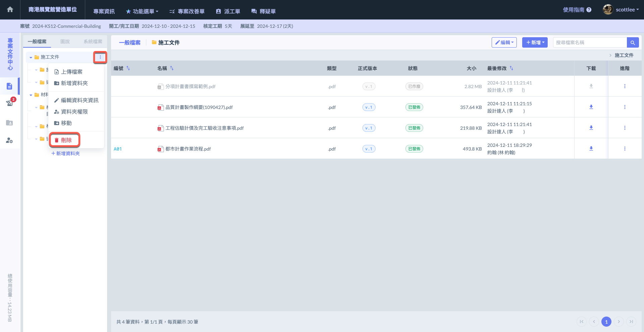The height and width of the screenshot is (332, 644).
Task: Click the home icon in top bar
Action: pos(10,10)
